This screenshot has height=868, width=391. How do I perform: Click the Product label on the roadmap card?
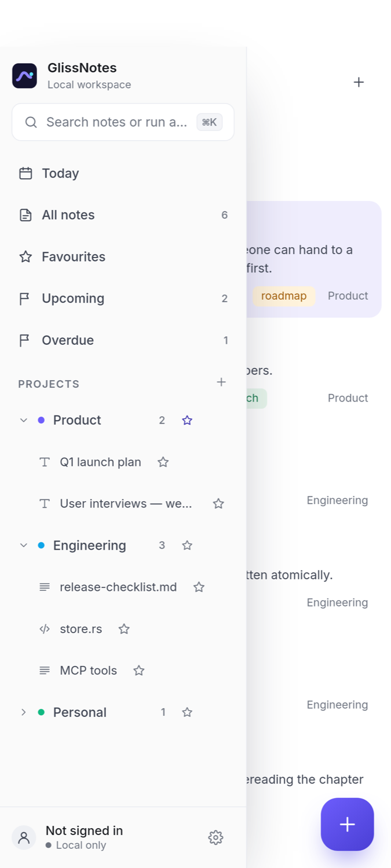pos(348,296)
